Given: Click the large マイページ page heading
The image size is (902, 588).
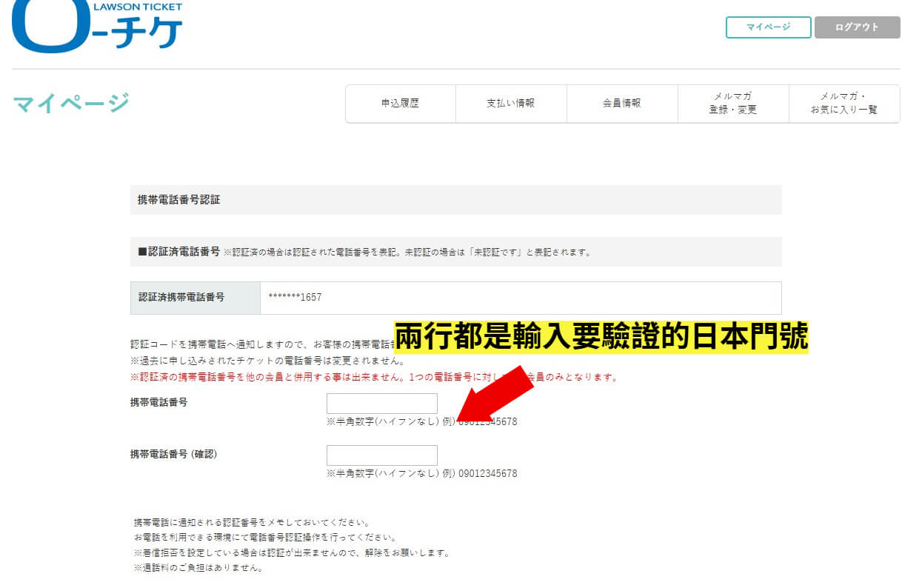Looking at the screenshot, I should [71, 103].
